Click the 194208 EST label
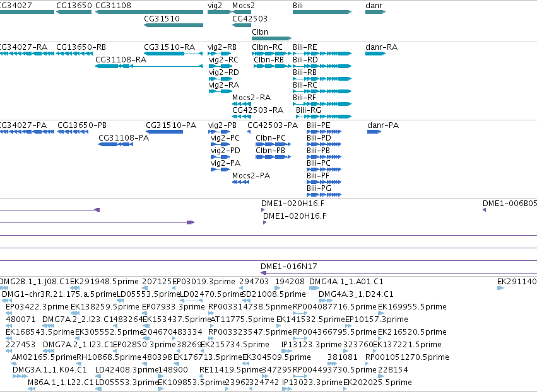 coord(290,282)
